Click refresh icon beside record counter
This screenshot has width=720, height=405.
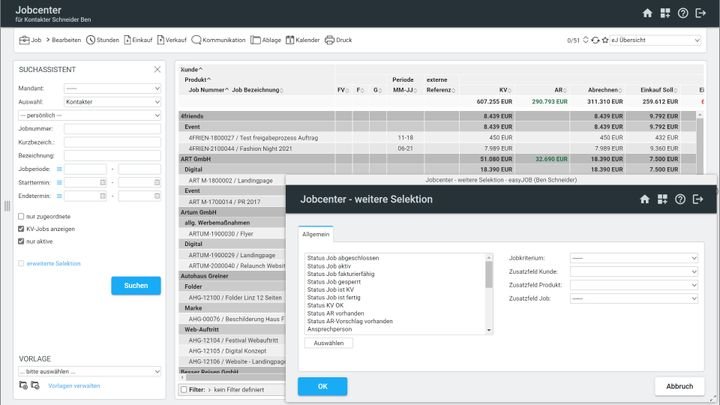tap(595, 40)
